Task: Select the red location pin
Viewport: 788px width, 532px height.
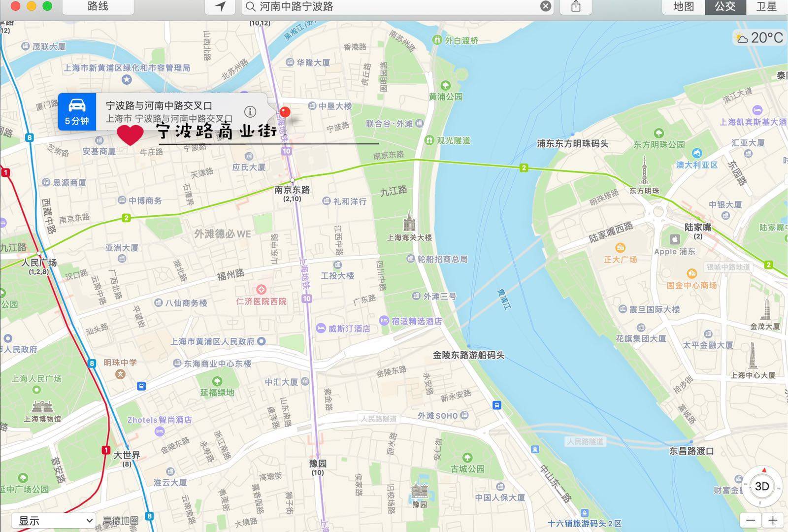Action: (285, 112)
